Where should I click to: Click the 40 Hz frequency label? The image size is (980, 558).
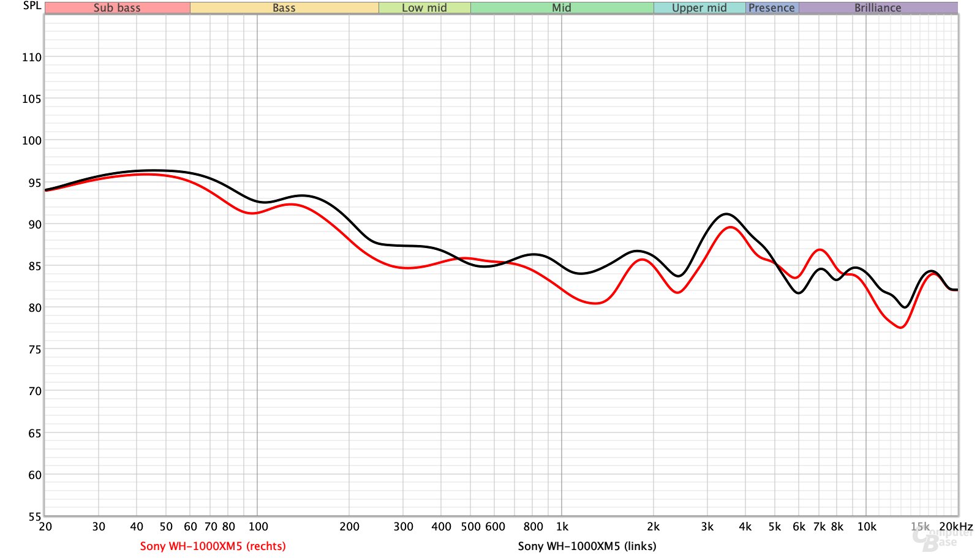point(137,526)
